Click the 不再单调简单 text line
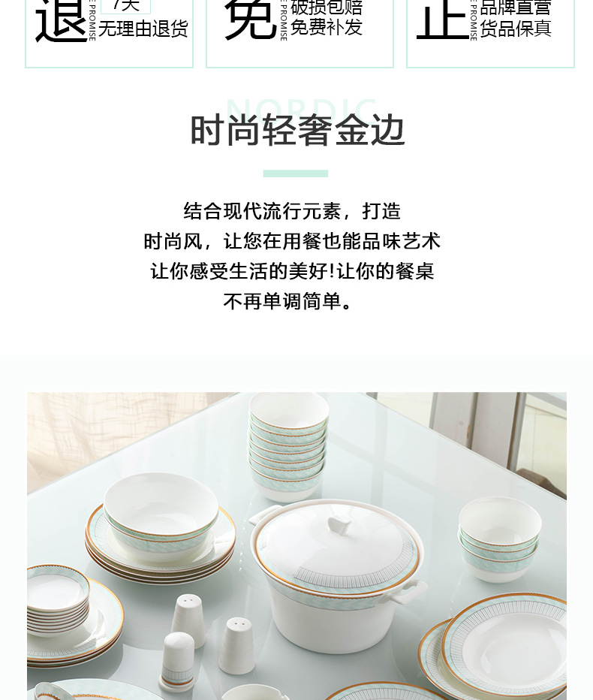 pos(289,301)
